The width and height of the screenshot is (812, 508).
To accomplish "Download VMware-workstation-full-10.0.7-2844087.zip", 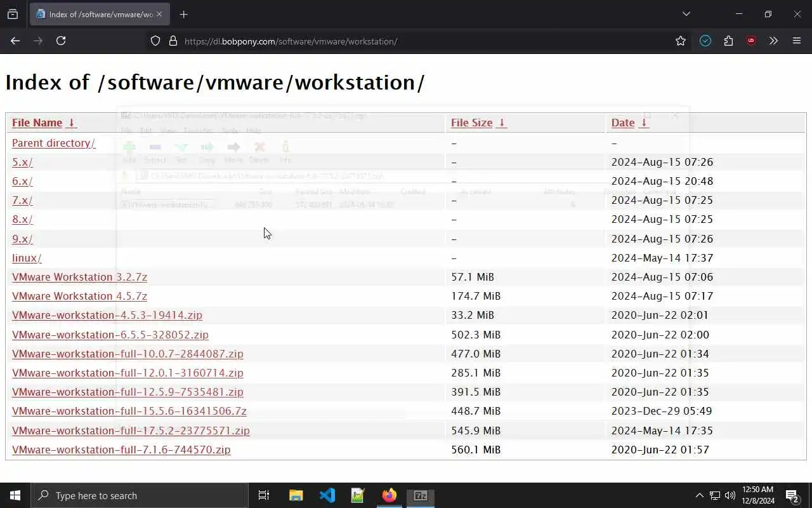I will pyautogui.click(x=128, y=354).
